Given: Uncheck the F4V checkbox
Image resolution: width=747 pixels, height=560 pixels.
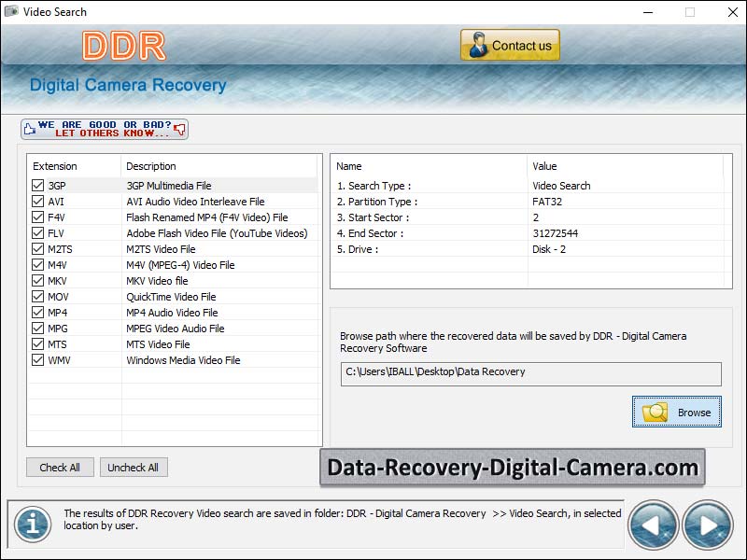Looking at the screenshot, I should [x=37, y=217].
